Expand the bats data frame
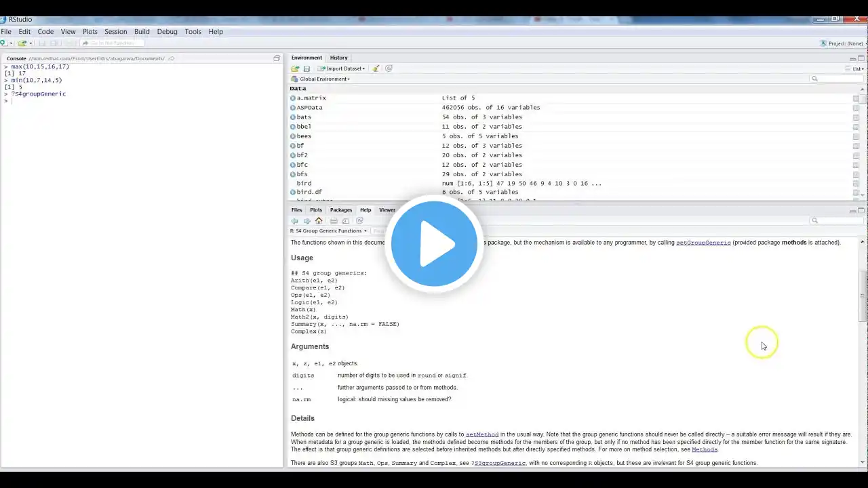 click(x=293, y=117)
